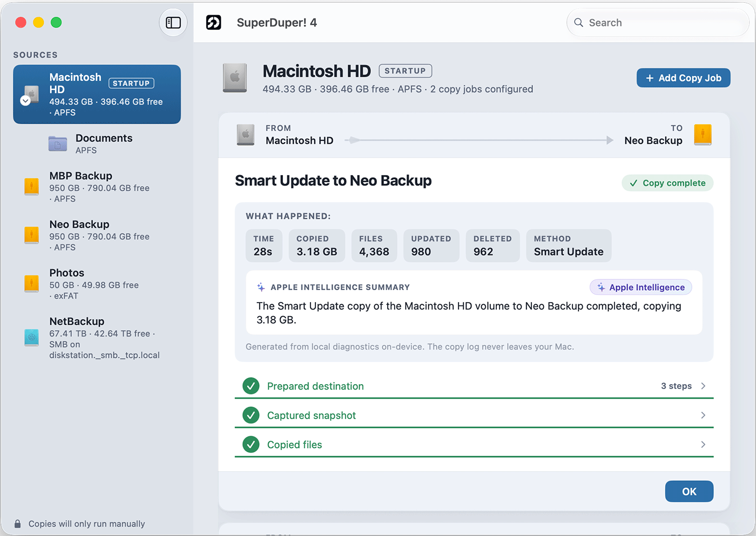Click the "Prepared destination" step label
The image size is (756, 536).
(x=315, y=386)
